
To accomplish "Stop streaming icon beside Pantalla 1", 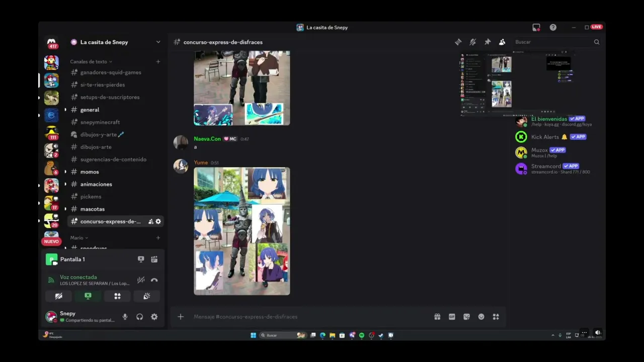I will [x=141, y=259].
